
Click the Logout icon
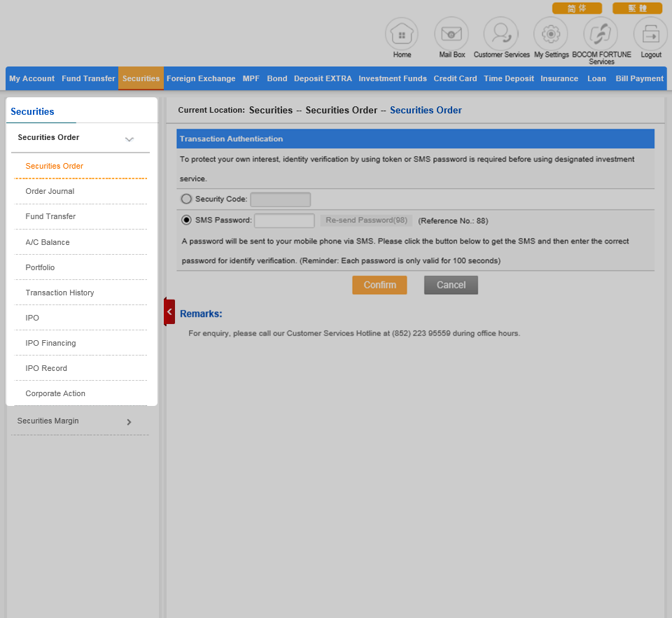coord(651,34)
